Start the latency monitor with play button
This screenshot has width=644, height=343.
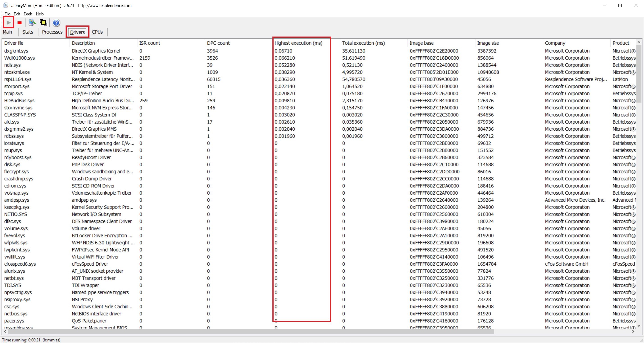(x=9, y=23)
